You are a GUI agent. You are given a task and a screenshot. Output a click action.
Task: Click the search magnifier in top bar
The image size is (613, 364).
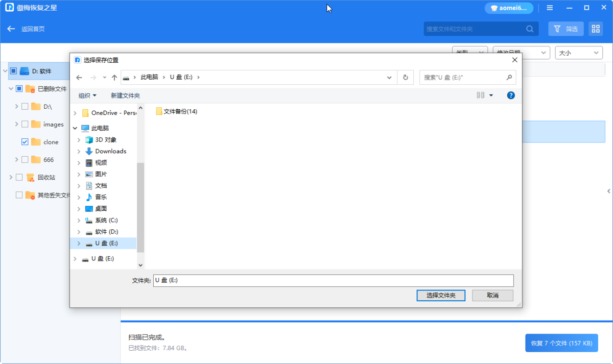[530, 29]
